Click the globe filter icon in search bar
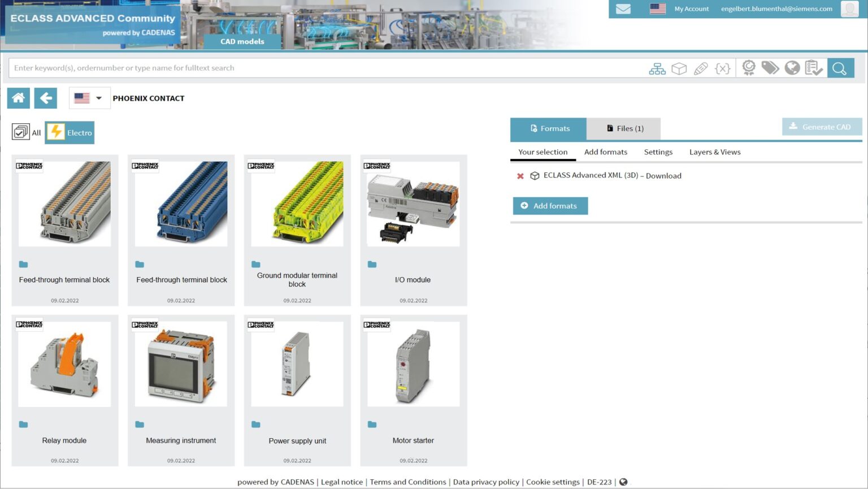868x489 pixels. [792, 68]
